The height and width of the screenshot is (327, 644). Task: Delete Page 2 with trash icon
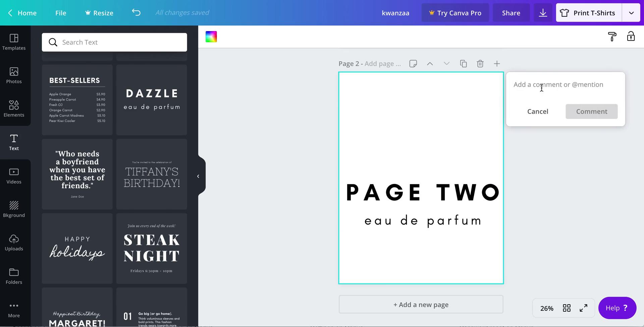tap(480, 64)
